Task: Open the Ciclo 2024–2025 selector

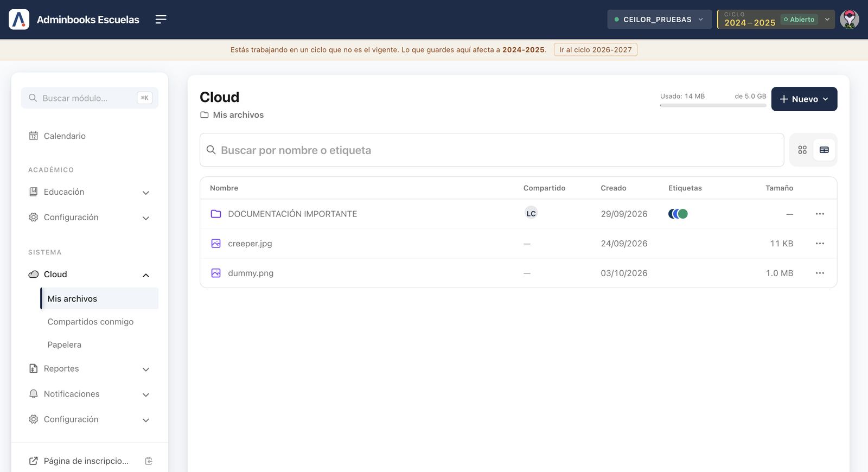Action: (x=776, y=20)
